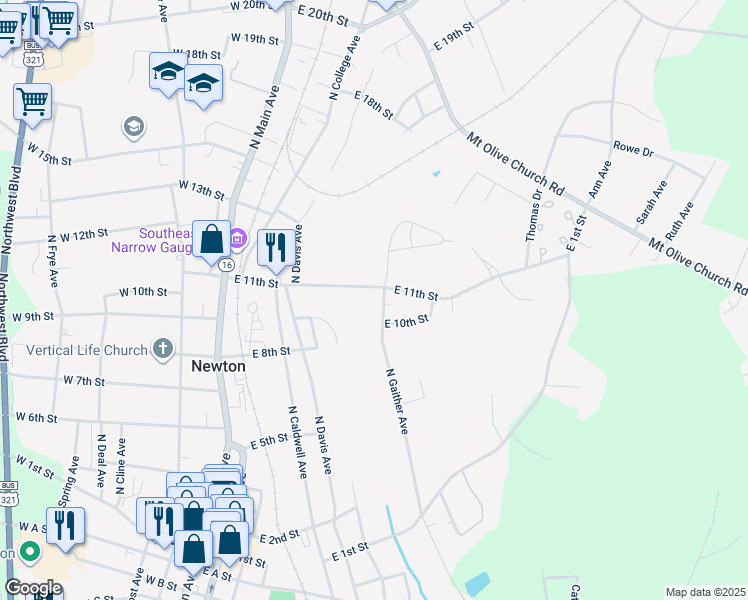Click the N College Ave label
Screen dimensions: 748x600
click(344, 67)
